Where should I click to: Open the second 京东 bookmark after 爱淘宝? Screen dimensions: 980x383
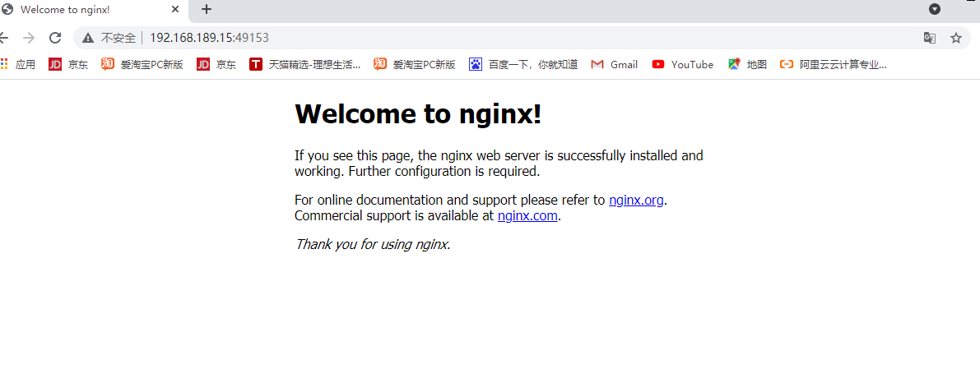coord(217,64)
